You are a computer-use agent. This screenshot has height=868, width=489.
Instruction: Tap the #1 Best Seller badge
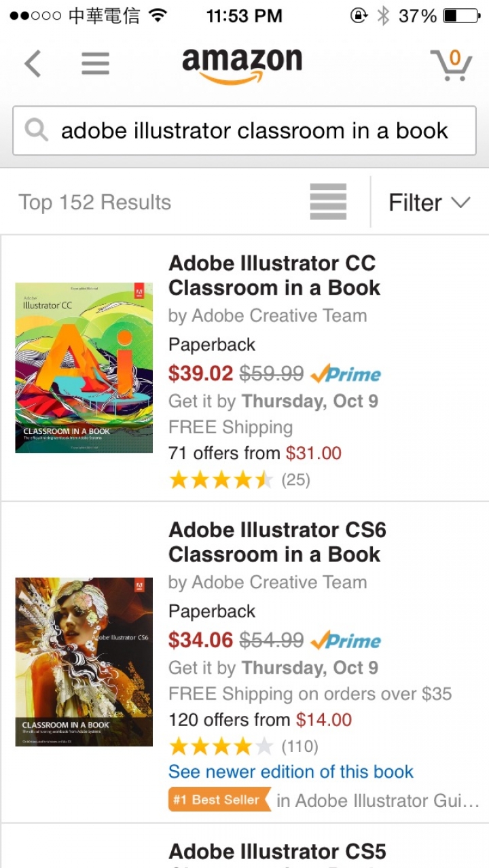click(219, 800)
